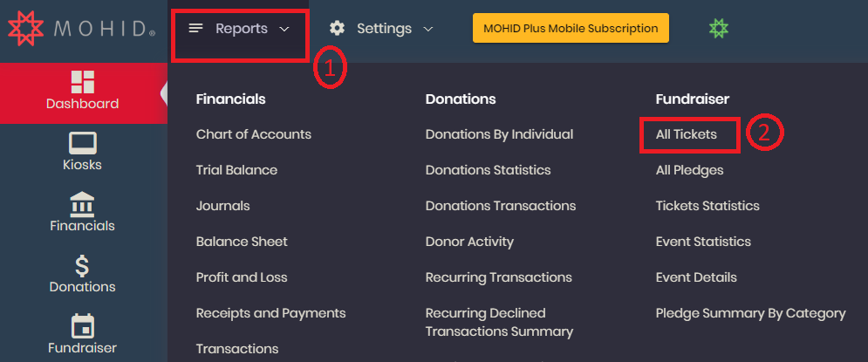Expand the Settings dropdown chevron

coord(428,29)
